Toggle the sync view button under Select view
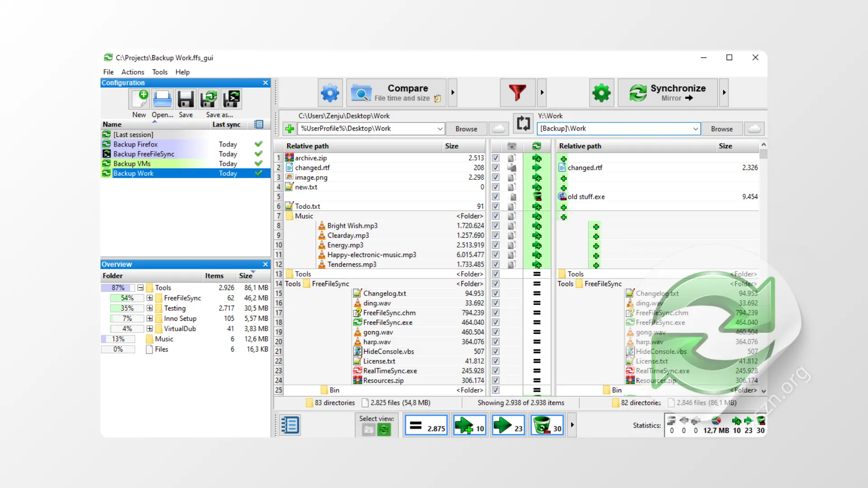The image size is (868, 488). click(383, 430)
